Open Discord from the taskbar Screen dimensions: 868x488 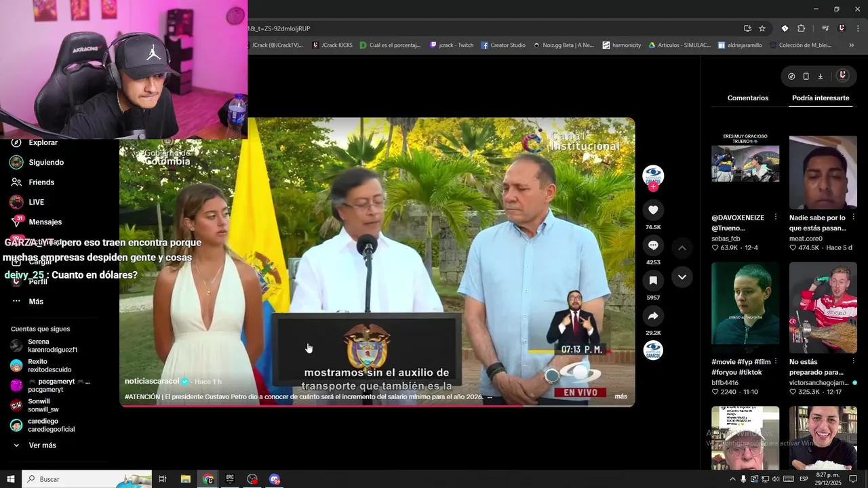point(275,479)
